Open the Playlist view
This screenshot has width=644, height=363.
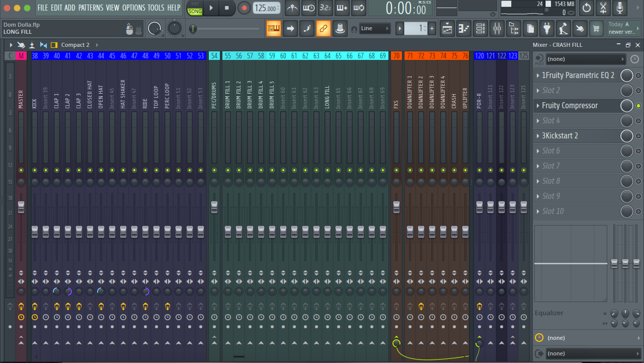click(x=447, y=29)
